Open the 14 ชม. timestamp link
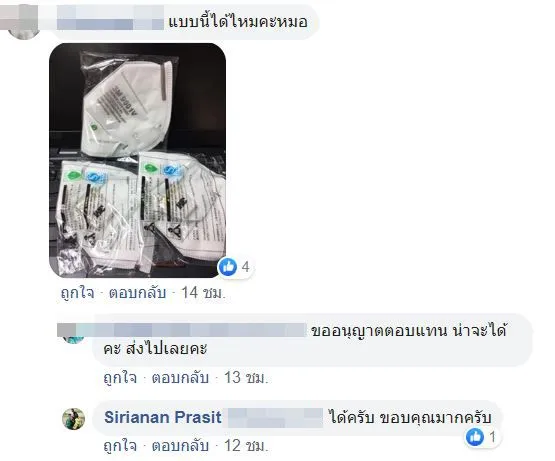 click(203, 294)
